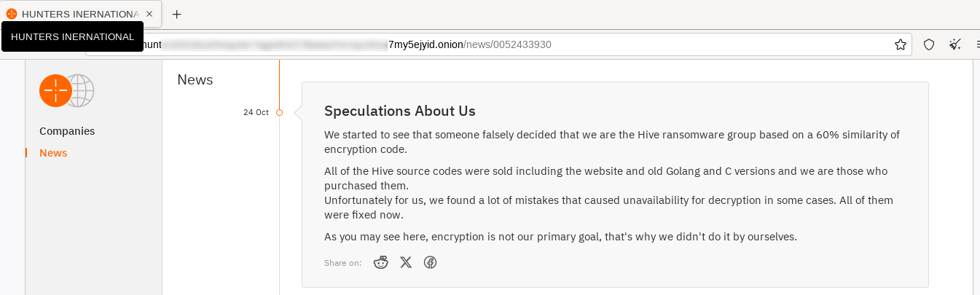Image resolution: width=980 pixels, height=295 pixels.
Task: Open the News sidebar link
Action: 53,153
